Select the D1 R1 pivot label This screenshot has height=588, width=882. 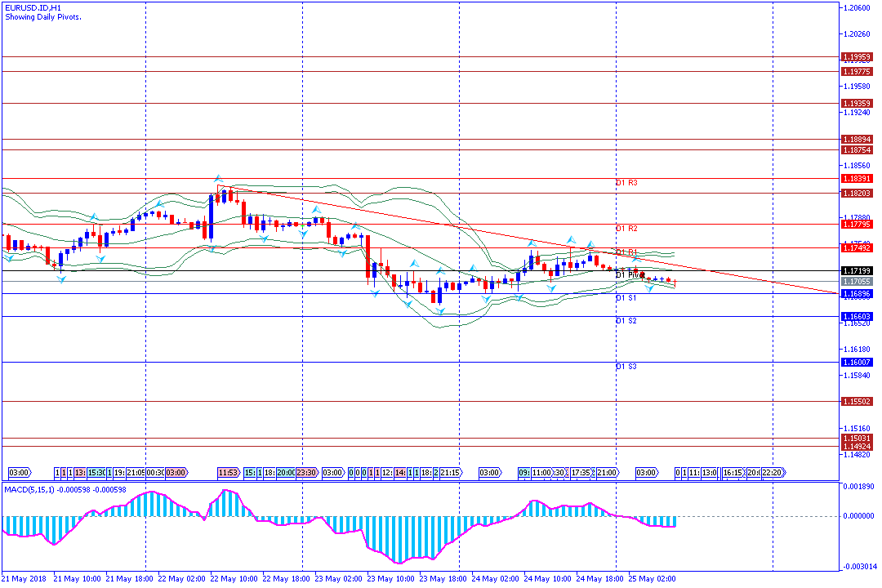626,252
